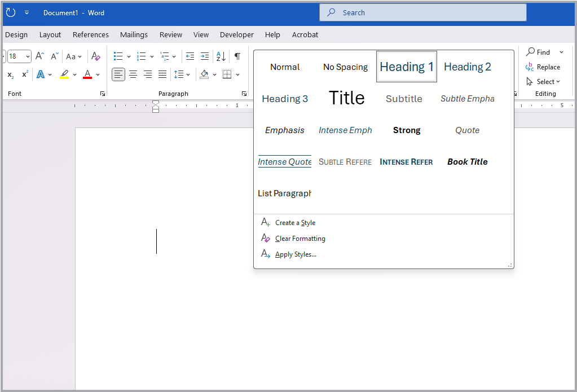The width and height of the screenshot is (577, 392).
Task: Toggle Show/Hide paragraph marks
Action: 237,56
